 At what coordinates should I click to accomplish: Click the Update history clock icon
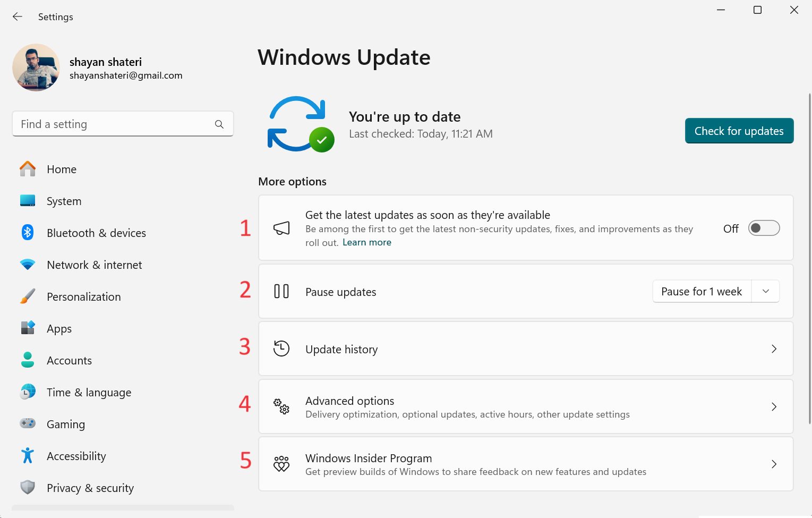point(281,349)
